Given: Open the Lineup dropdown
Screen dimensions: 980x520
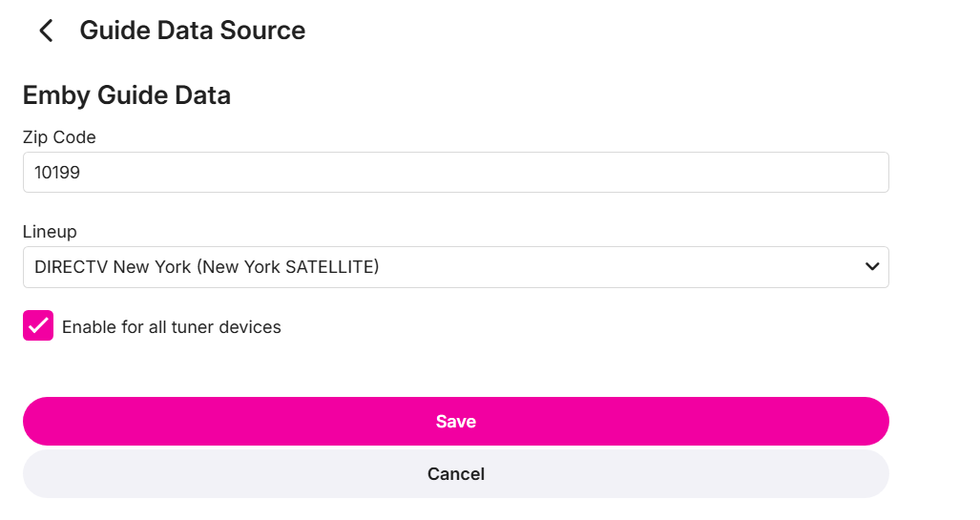Looking at the screenshot, I should click(455, 267).
